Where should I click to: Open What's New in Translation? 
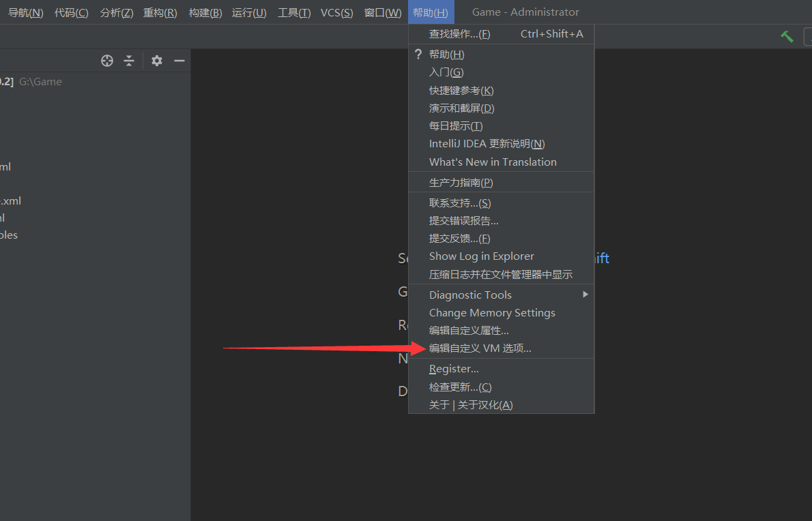[x=502, y=162]
